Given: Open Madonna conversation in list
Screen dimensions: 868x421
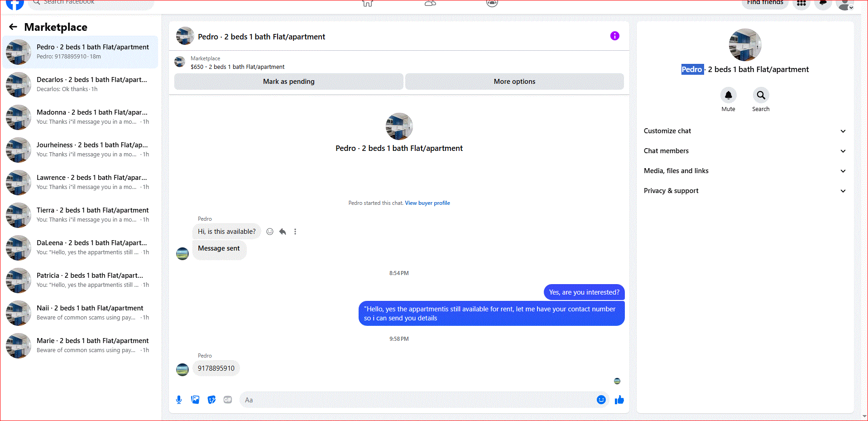Looking at the screenshot, I should 81,117.
